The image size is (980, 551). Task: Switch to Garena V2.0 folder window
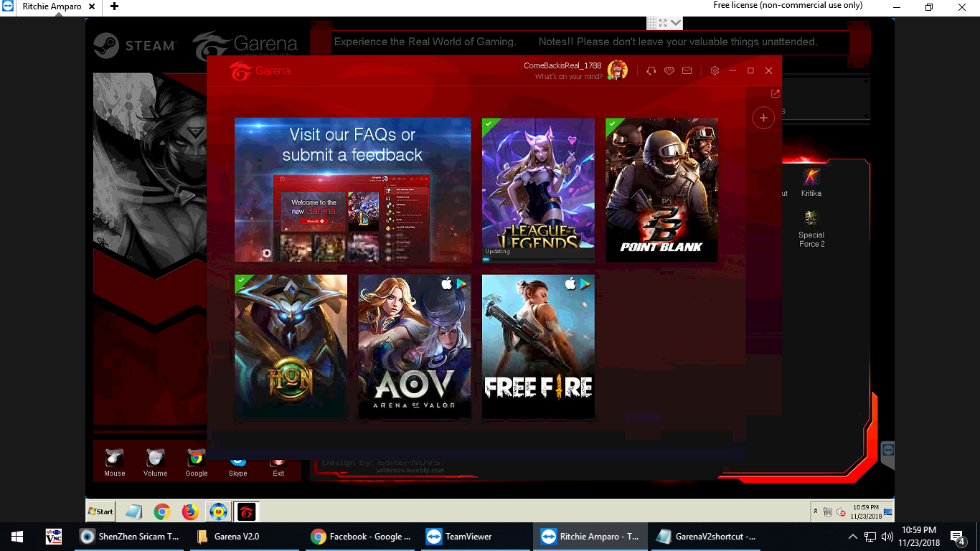click(x=246, y=537)
